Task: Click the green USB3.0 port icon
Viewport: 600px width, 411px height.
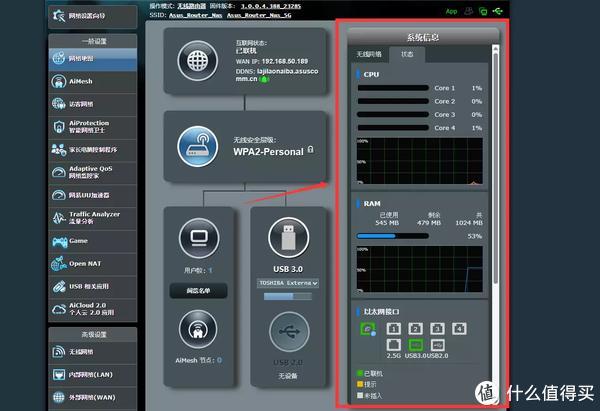Action: pyautogui.click(x=415, y=345)
